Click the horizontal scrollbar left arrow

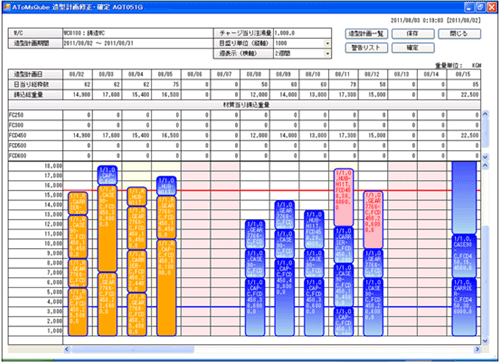click(67, 349)
